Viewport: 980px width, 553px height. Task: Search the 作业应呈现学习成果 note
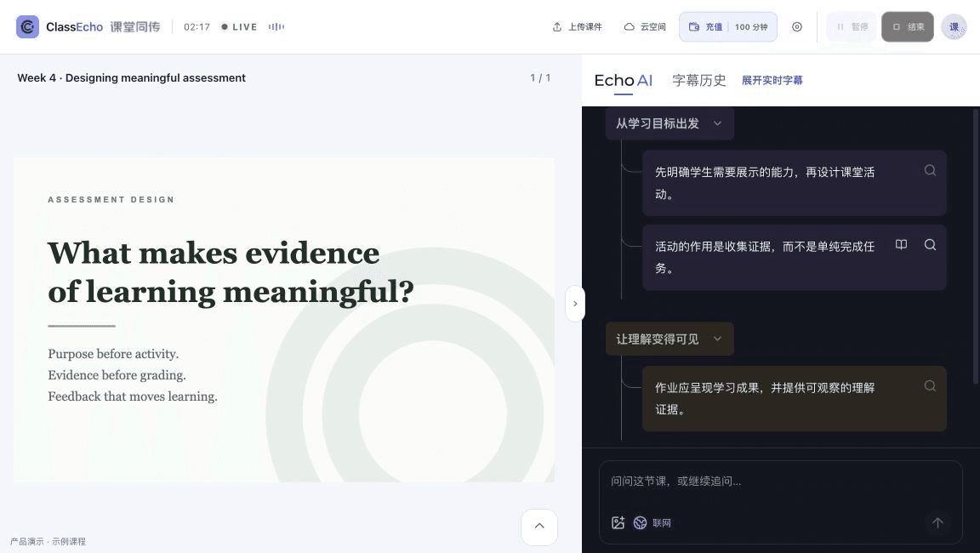tap(930, 385)
